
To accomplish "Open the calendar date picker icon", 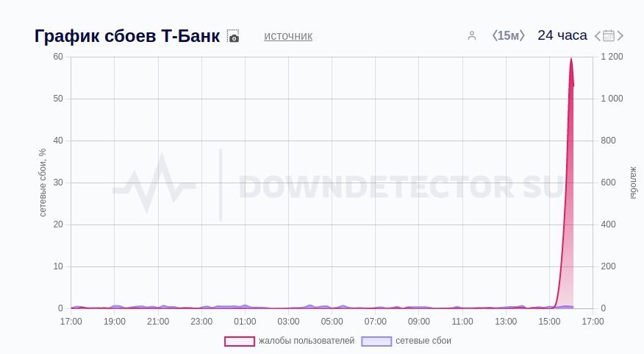I will coord(609,35).
